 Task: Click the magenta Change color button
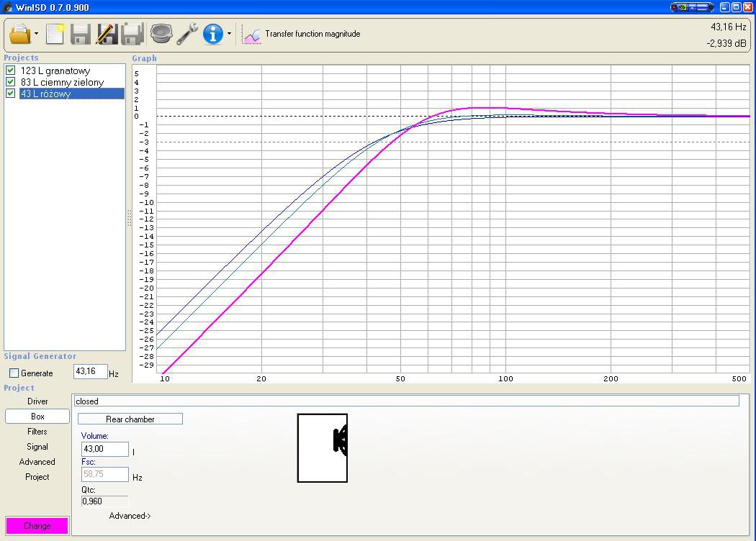[x=37, y=526]
